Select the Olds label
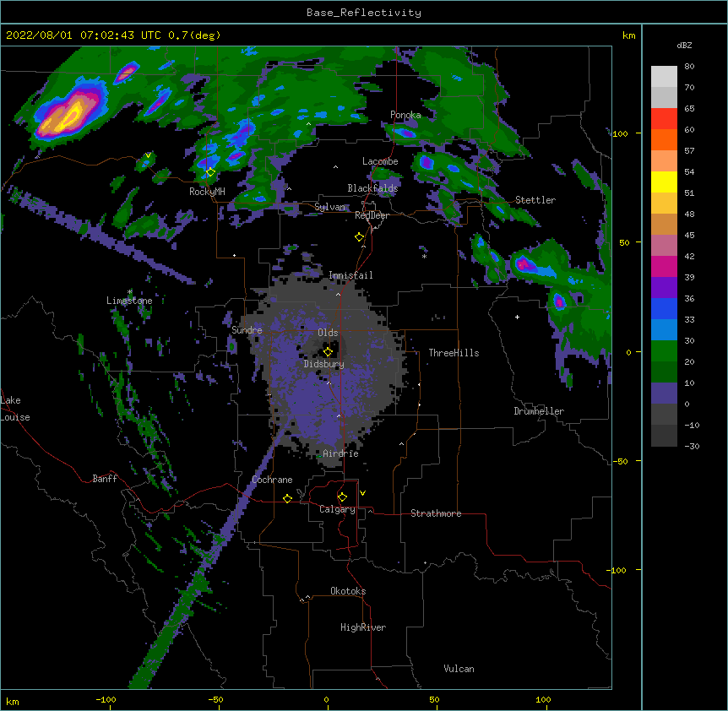The image size is (728, 711). (328, 333)
